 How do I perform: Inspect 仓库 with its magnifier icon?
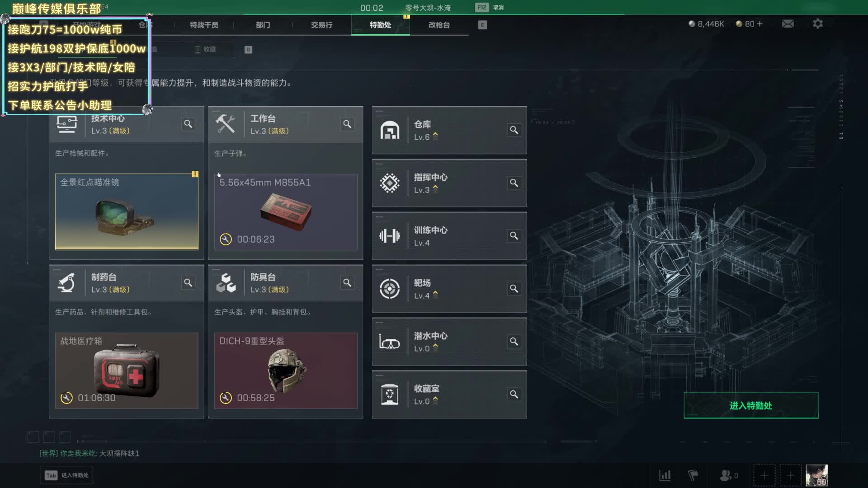coord(514,130)
